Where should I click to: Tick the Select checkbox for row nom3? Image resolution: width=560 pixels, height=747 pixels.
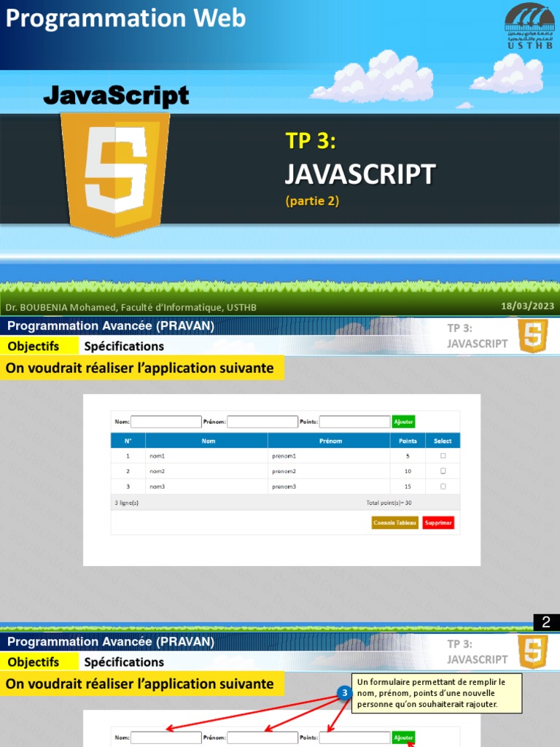(443, 487)
